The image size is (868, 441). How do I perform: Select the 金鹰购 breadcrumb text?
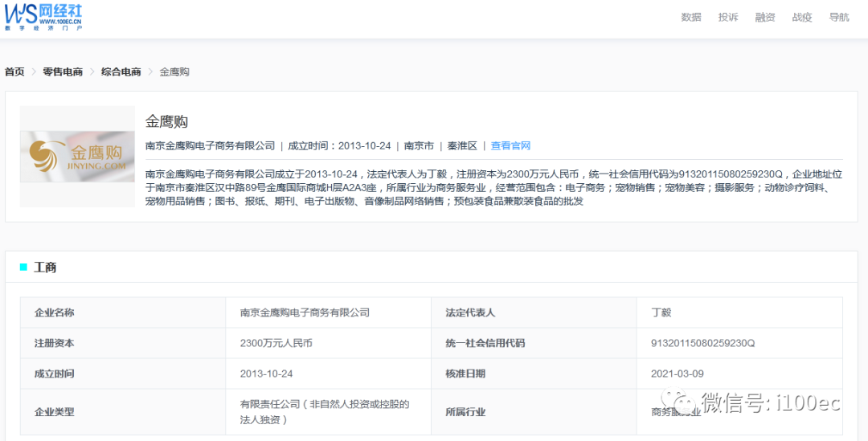pyautogui.click(x=174, y=72)
